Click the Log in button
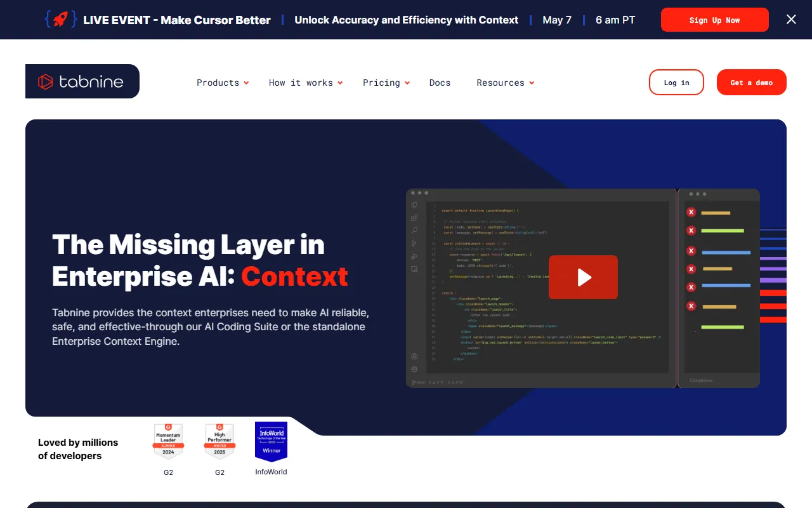Screen dimensions: 812x508 click(x=676, y=83)
